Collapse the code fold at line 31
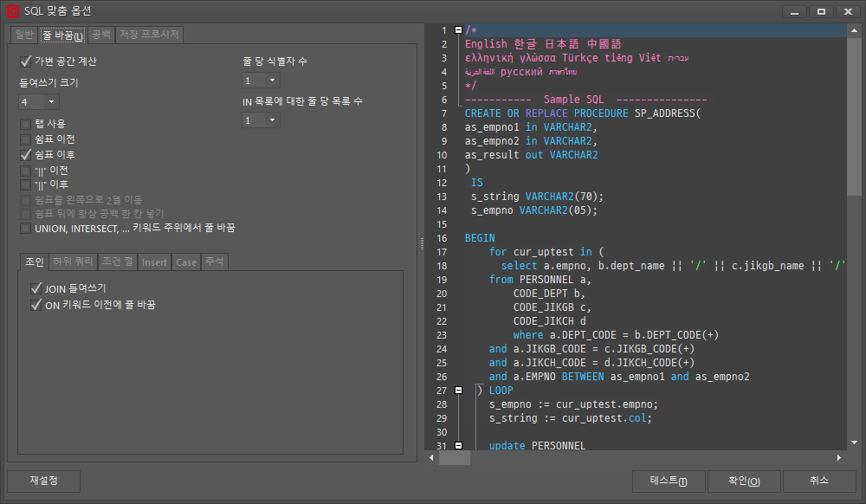This screenshot has width=866, height=504. pyautogui.click(x=458, y=445)
